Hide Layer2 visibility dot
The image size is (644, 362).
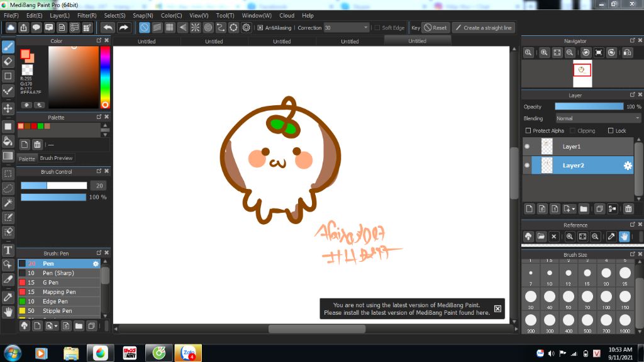click(x=527, y=166)
